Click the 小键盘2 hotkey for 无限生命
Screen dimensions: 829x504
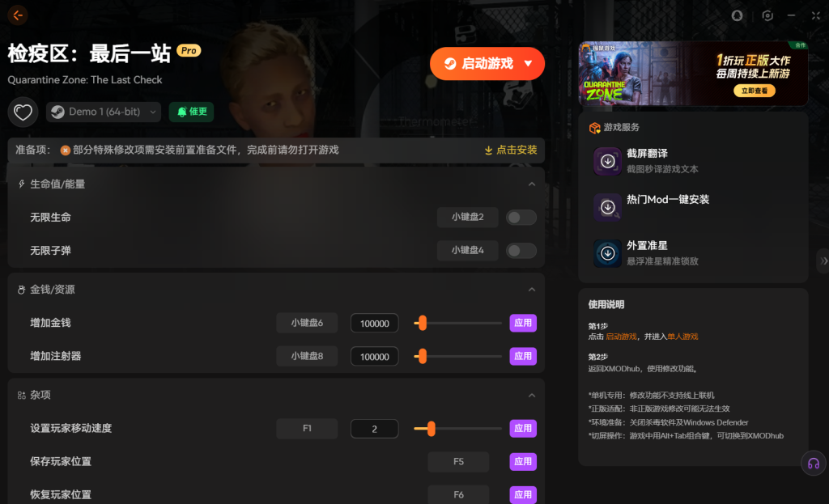(x=467, y=218)
